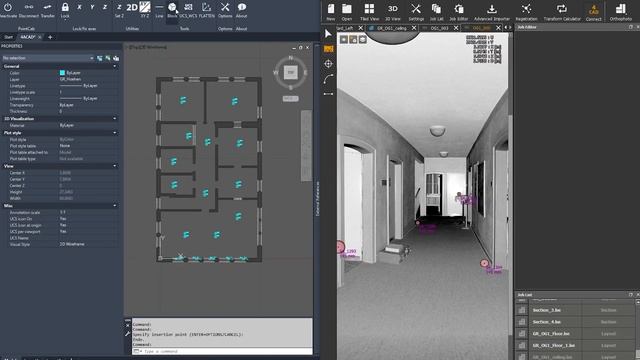640x360 pixels.
Task: Switch to the GR_OG1_ceiling view tab
Action: point(392,28)
